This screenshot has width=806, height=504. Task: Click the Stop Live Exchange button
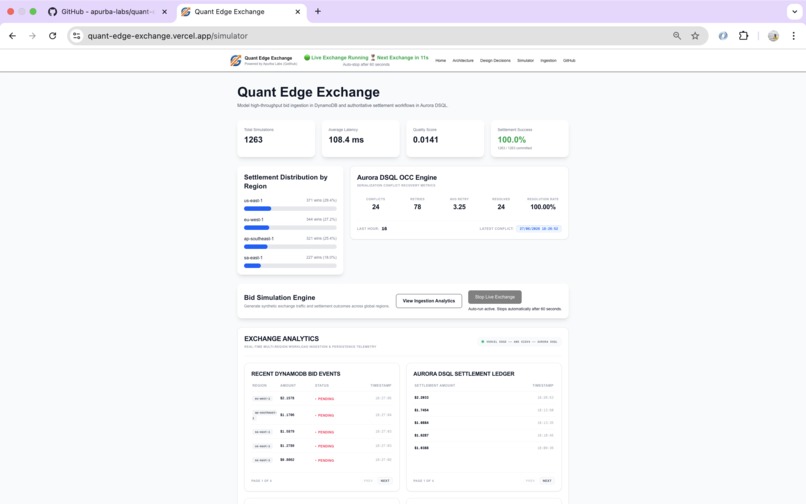[494, 297]
